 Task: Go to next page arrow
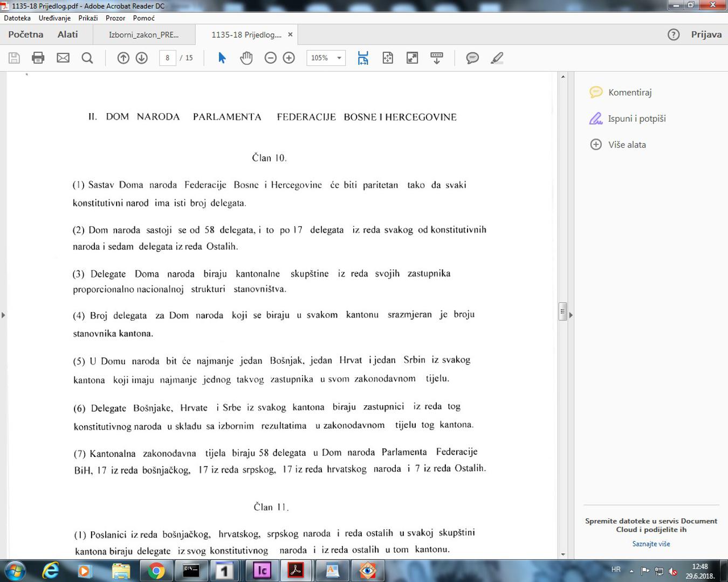(x=142, y=58)
